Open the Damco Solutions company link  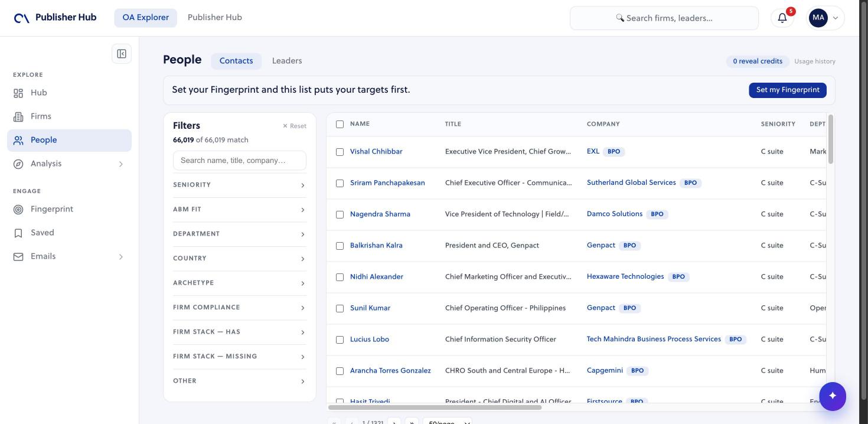point(615,214)
